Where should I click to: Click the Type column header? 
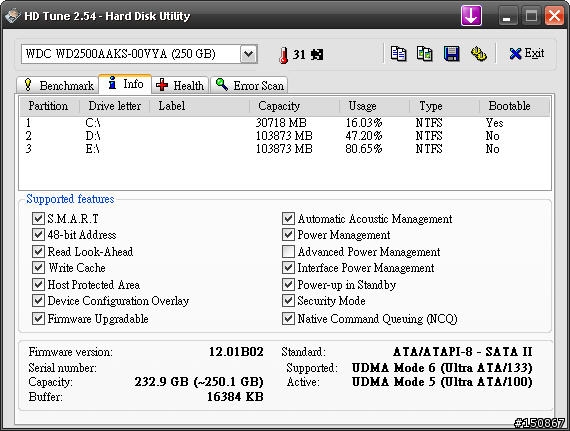point(444,106)
